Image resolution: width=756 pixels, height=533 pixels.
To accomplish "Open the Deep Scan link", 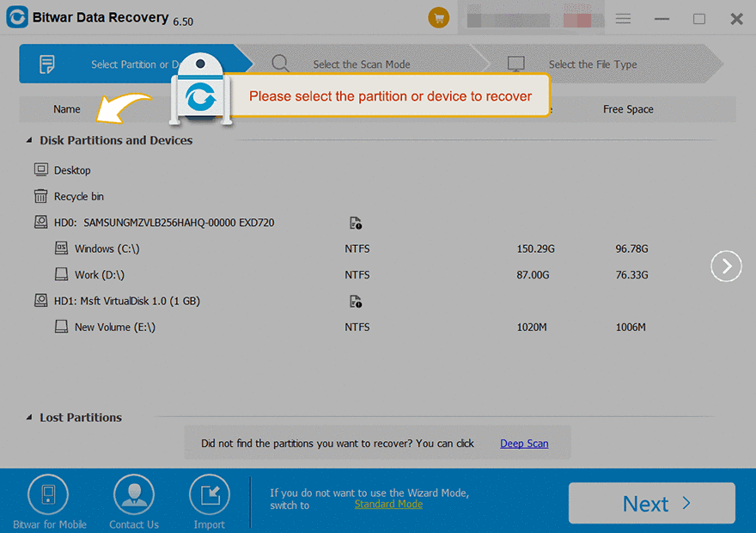I will [524, 444].
